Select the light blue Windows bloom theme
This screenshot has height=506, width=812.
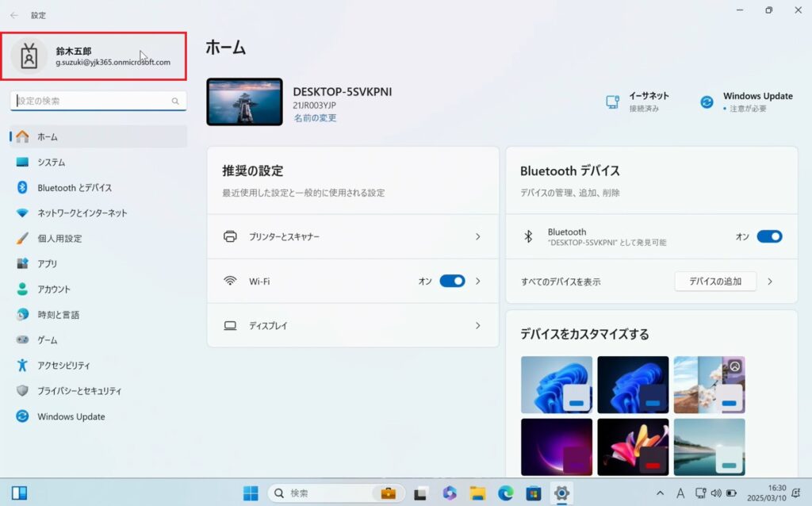click(557, 385)
